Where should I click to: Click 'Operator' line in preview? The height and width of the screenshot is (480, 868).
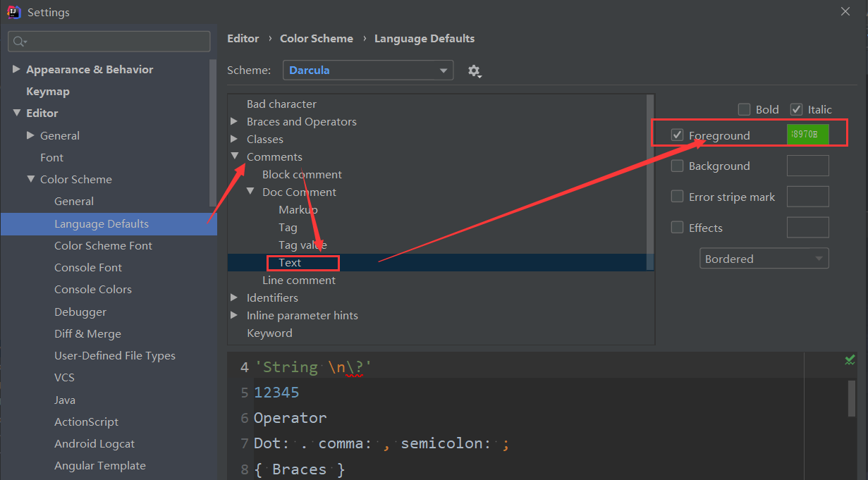(290, 418)
